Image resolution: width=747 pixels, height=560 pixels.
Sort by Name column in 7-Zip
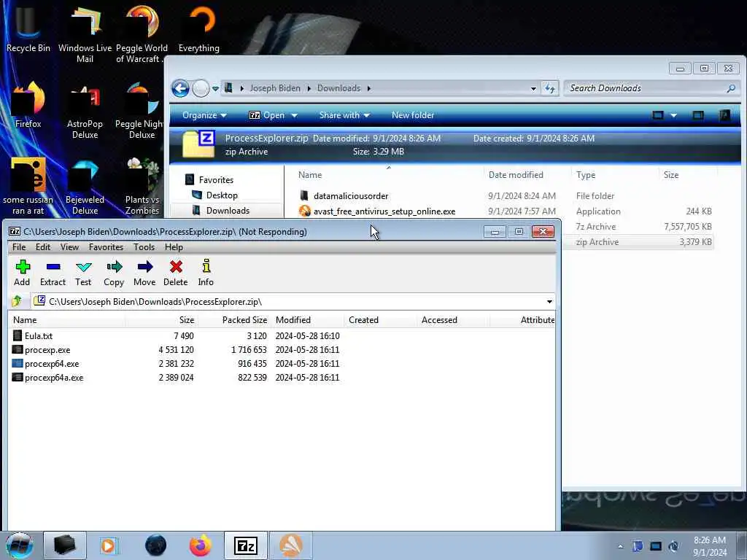(66, 320)
